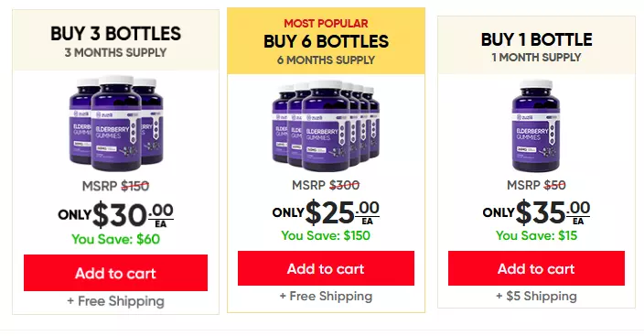Click the $30.00 each price
644x336 pixels.
[133, 215]
